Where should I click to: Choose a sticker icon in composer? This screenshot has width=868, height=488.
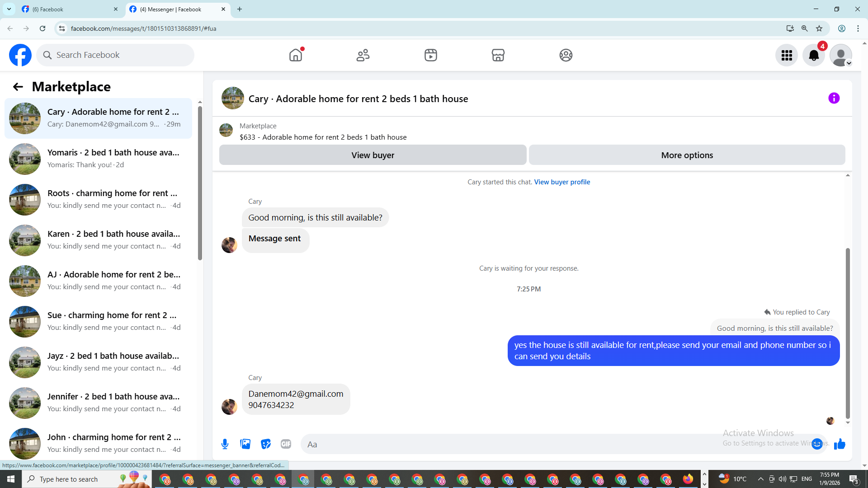click(266, 444)
